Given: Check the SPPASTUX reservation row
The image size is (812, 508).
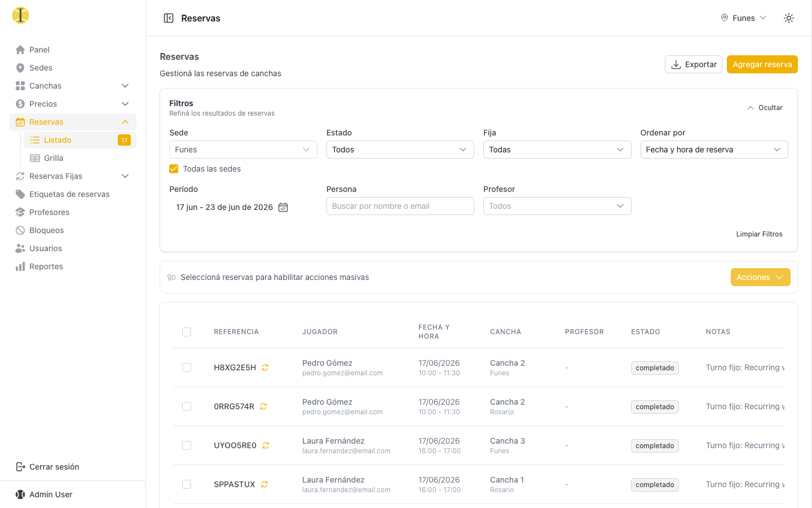Looking at the screenshot, I should coord(187,484).
